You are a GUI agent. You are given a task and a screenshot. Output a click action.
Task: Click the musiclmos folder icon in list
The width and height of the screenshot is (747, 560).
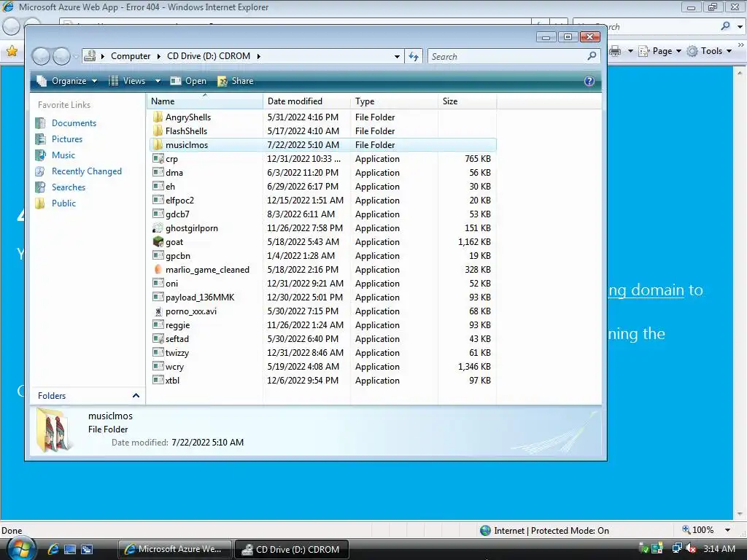click(x=158, y=145)
